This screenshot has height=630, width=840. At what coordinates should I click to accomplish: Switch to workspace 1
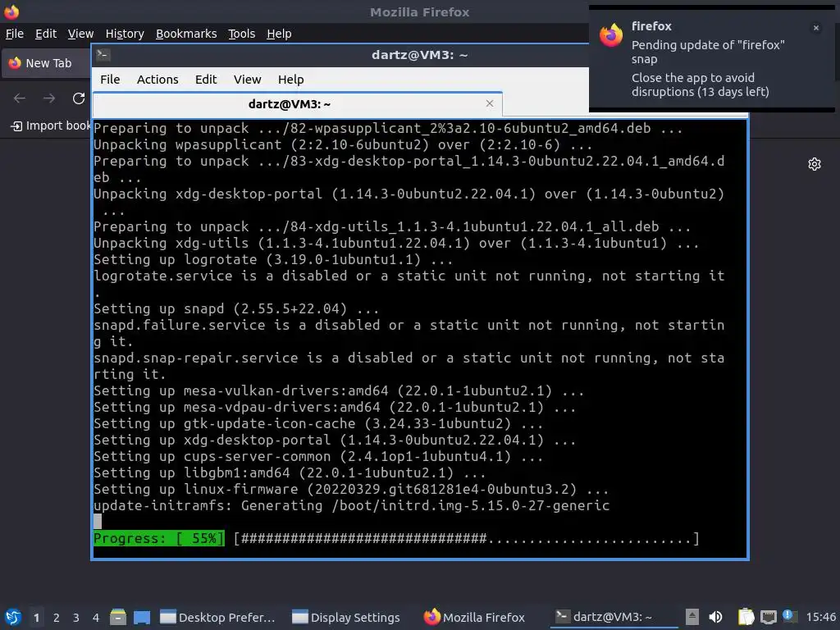coord(36,618)
